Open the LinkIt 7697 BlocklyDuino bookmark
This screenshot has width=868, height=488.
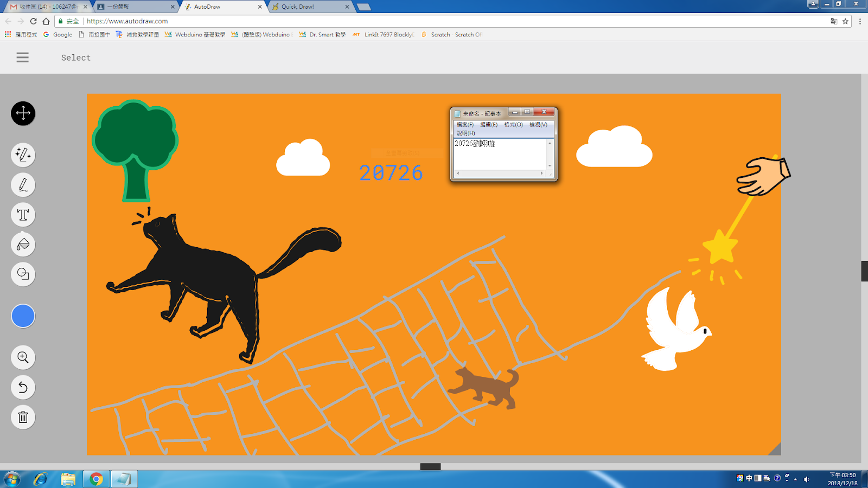384,34
